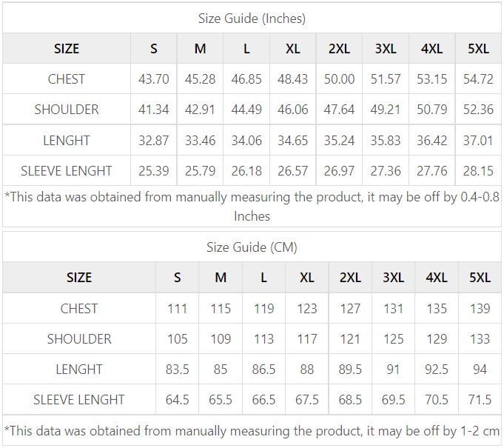Click the 28.15 sleeve length cell
Image resolution: width=504 pixels, height=448 pixels.
[478, 171]
